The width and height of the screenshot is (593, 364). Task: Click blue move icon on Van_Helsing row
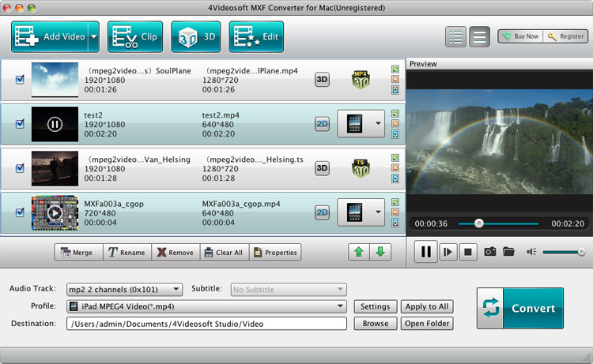[x=395, y=178]
